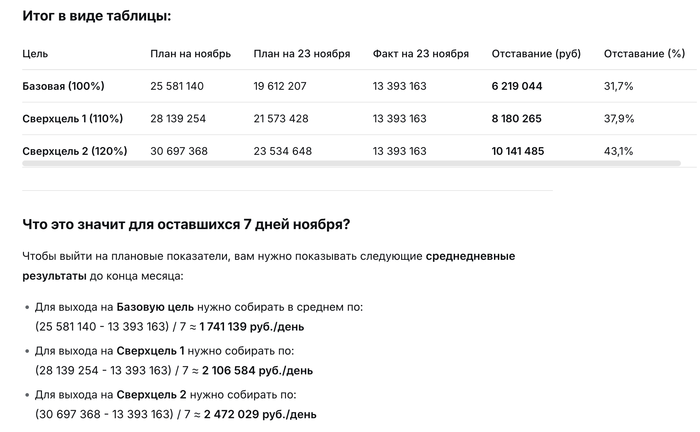The image size is (700, 432).
Task: Click the 2 472 029 руб./день result
Action: tap(261, 413)
